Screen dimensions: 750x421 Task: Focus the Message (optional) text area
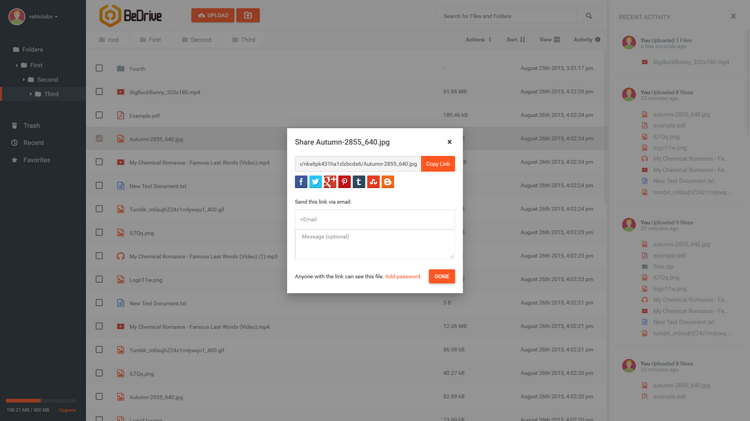tap(375, 244)
